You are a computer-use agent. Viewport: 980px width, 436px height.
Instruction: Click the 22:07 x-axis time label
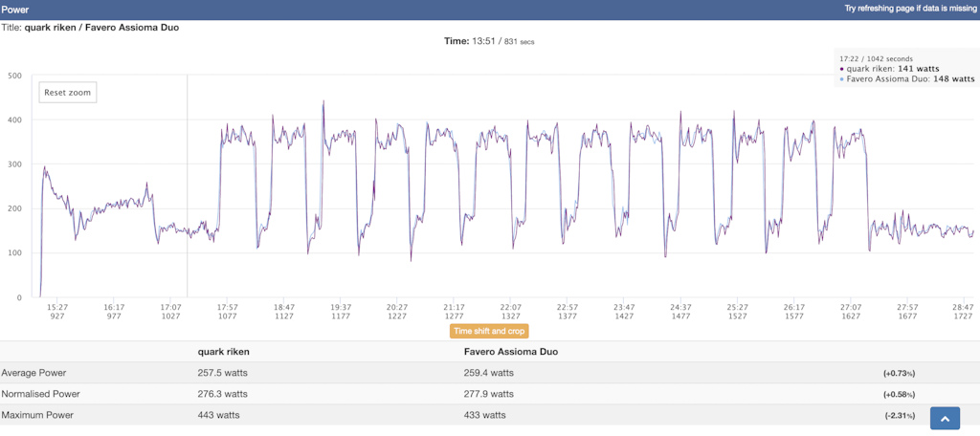click(511, 307)
